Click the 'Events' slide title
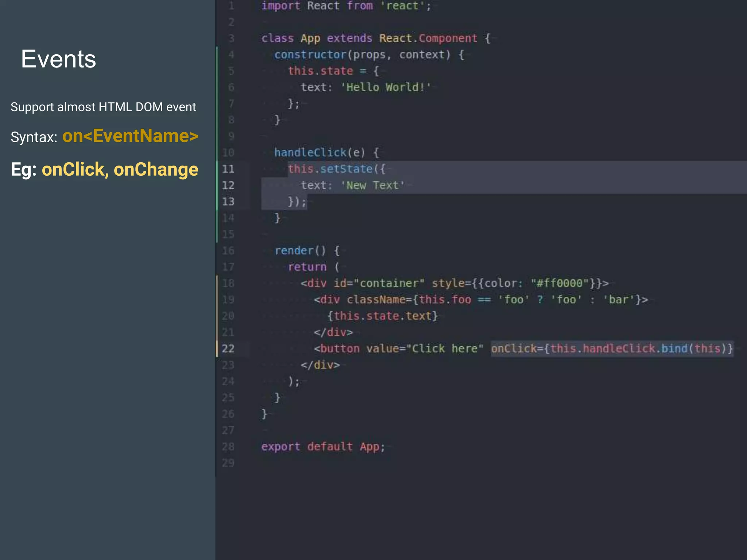747x560 pixels. (x=58, y=59)
